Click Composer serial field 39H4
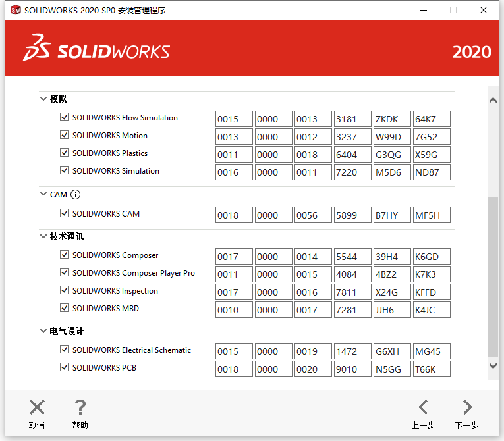Image resolution: width=504 pixels, height=441 pixels. pyautogui.click(x=392, y=256)
